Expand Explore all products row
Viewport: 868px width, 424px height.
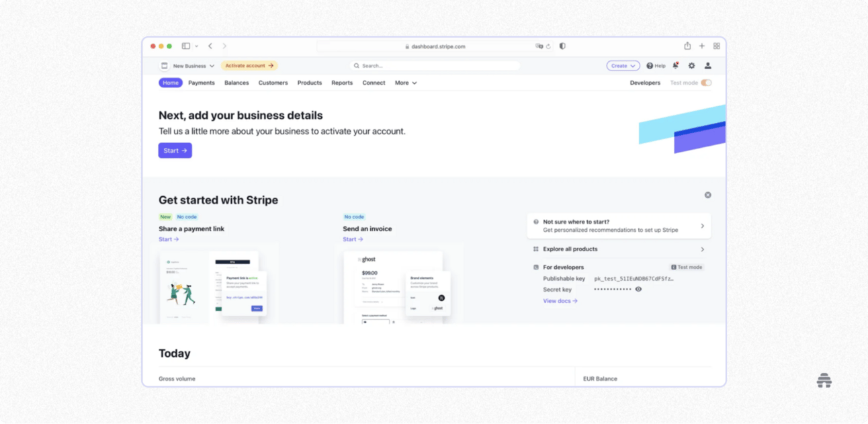[619, 249]
